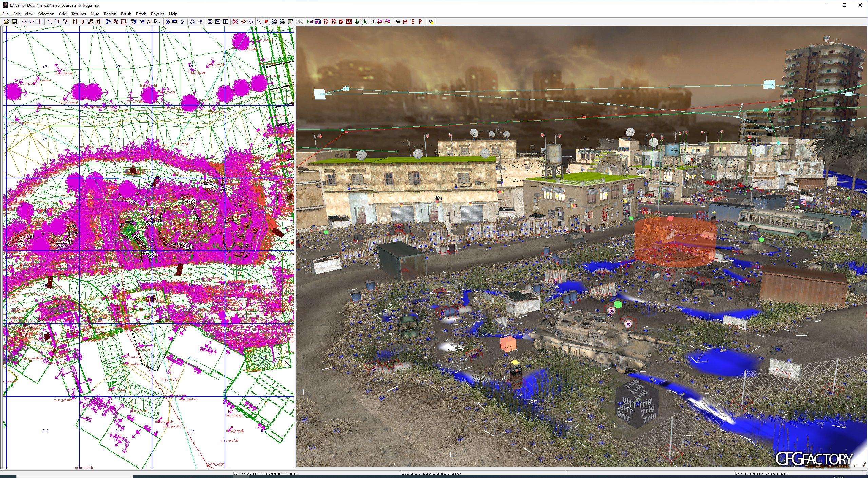Click the red P toolbar icon
This screenshot has width=868, height=478.
(x=420, y=22)
